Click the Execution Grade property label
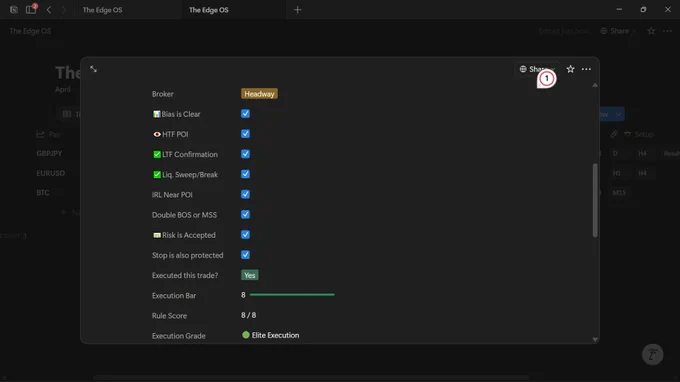 pyautogui.click(x=179, y=336)
